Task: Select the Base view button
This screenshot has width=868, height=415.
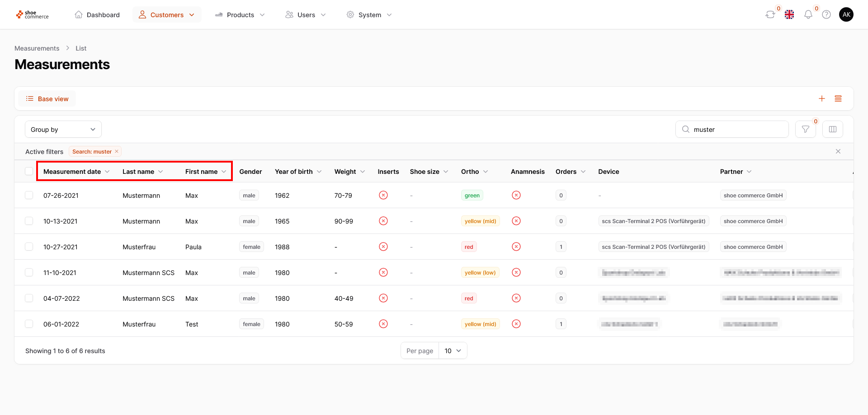Action: pyautogui.click(x=47, y=98)
